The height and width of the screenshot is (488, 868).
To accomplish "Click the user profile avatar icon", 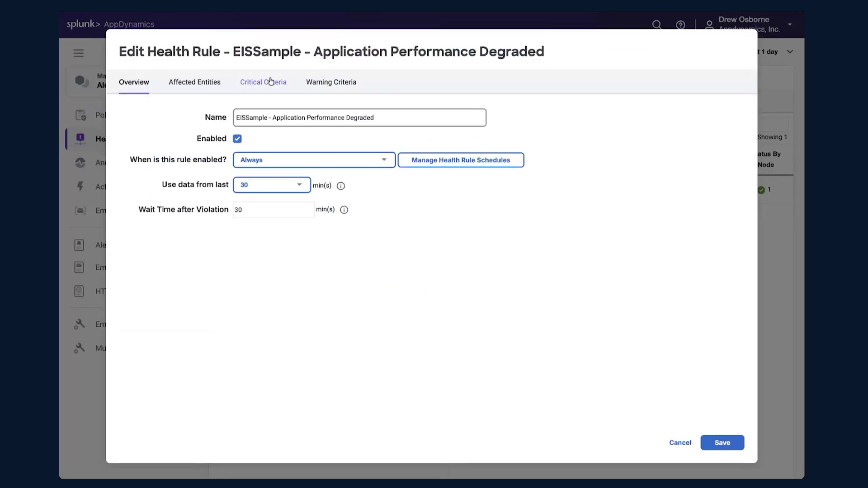I will tap(709, 25).
